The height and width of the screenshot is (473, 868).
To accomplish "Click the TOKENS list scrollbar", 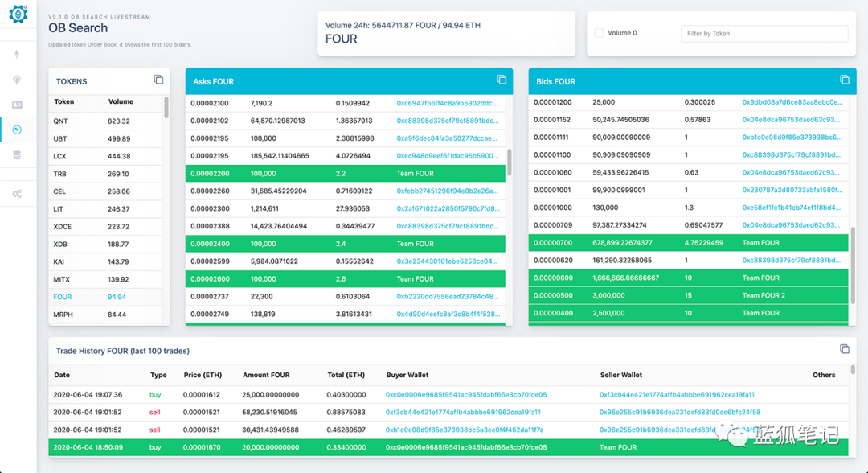I will pos(166,109).
